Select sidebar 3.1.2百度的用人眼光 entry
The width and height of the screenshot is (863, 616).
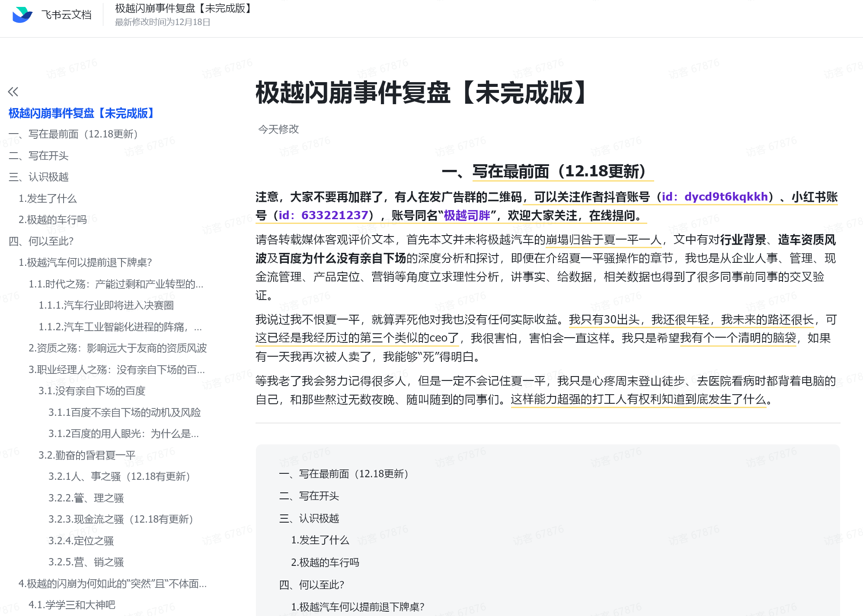(124, 434)
